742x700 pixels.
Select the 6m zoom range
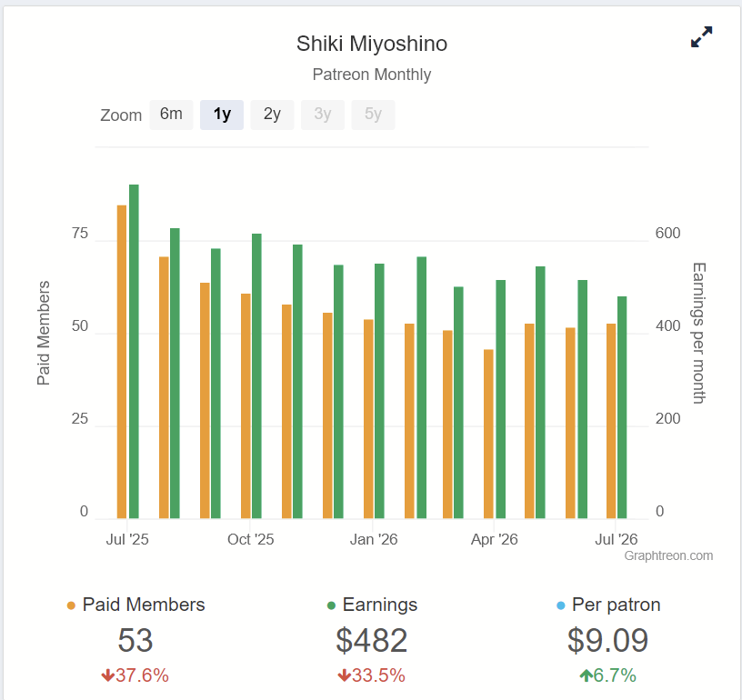tap(171, 115)
